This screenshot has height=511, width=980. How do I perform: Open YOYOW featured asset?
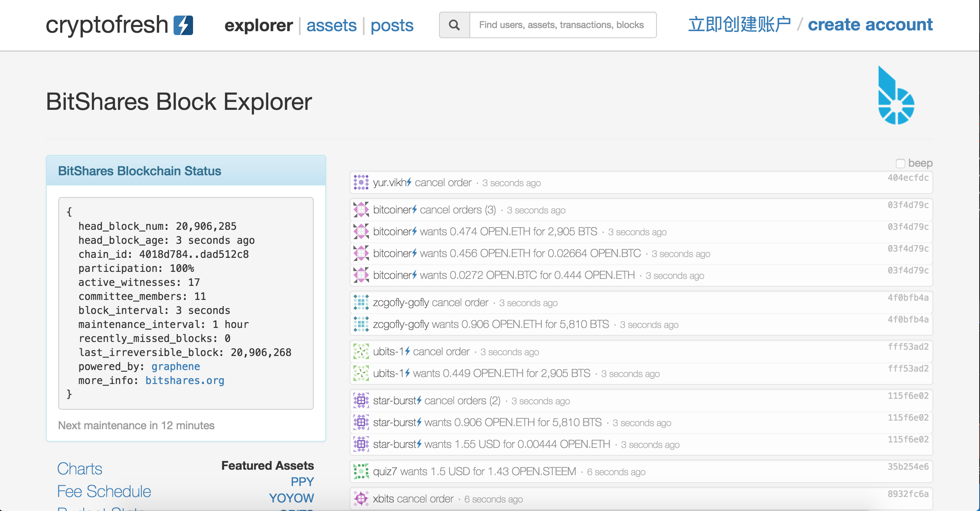pos(292,498)
